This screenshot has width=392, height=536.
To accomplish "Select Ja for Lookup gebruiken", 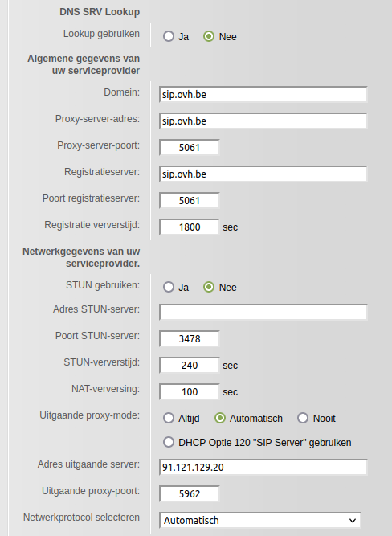I will coord(169,36).
